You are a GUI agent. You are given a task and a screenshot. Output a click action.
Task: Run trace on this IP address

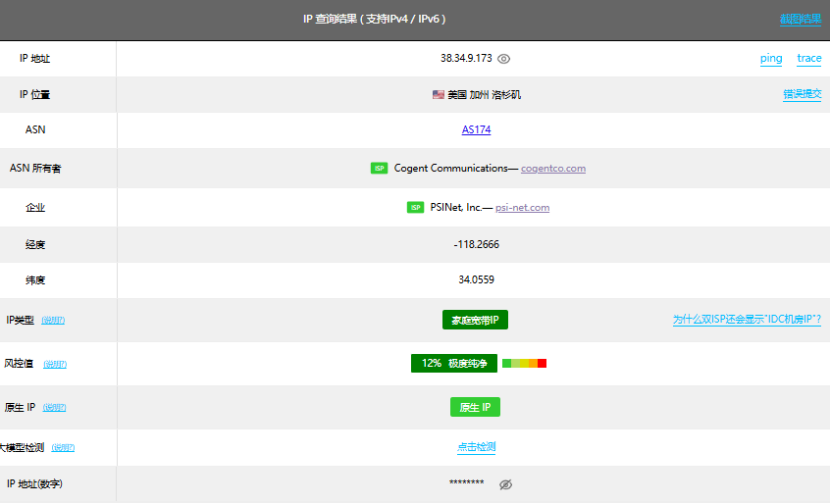[x=809, y=59]
